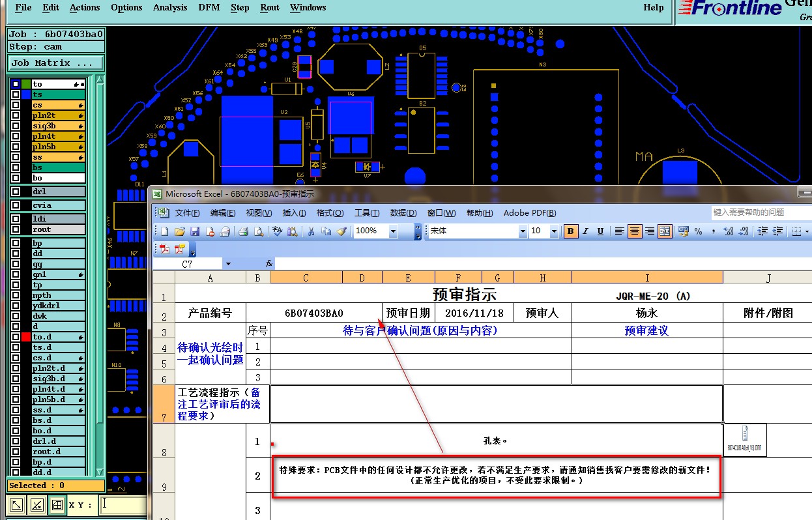
Task: Click the Save disk icon in Excel
Action: click(195, 231)
